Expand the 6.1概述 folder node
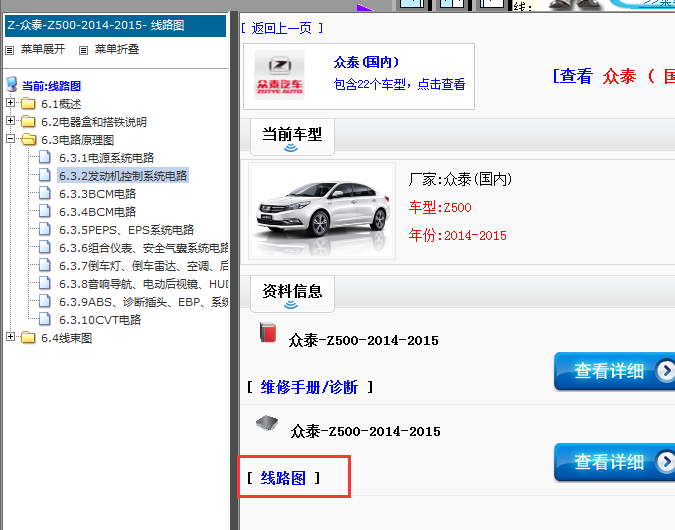This screenshot has width=675, height=530. [x=10, y=103]
